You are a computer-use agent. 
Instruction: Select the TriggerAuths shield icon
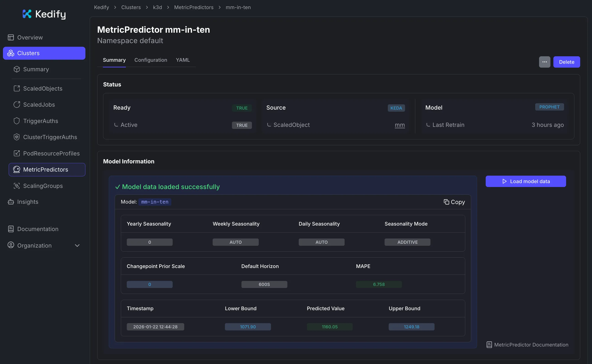(17, 121)
